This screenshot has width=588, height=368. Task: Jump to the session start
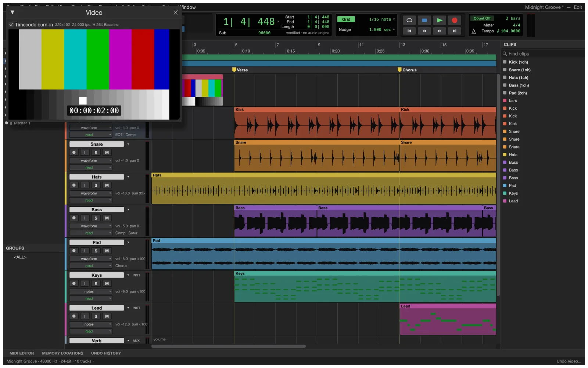tap(409, 31)
